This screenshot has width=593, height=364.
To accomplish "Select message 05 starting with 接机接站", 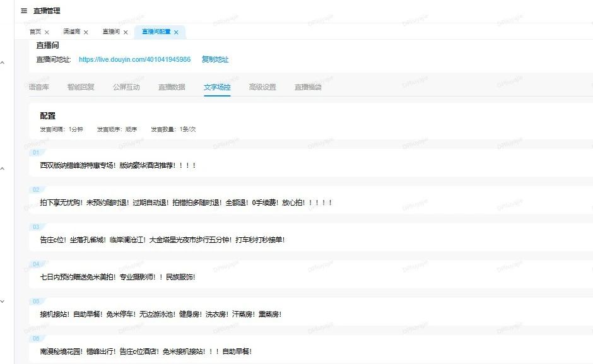I will [x=160, y=314].
